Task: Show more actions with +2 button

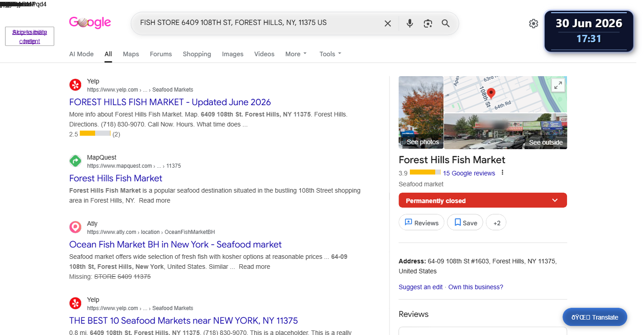Action: click(x=496, y=223)
